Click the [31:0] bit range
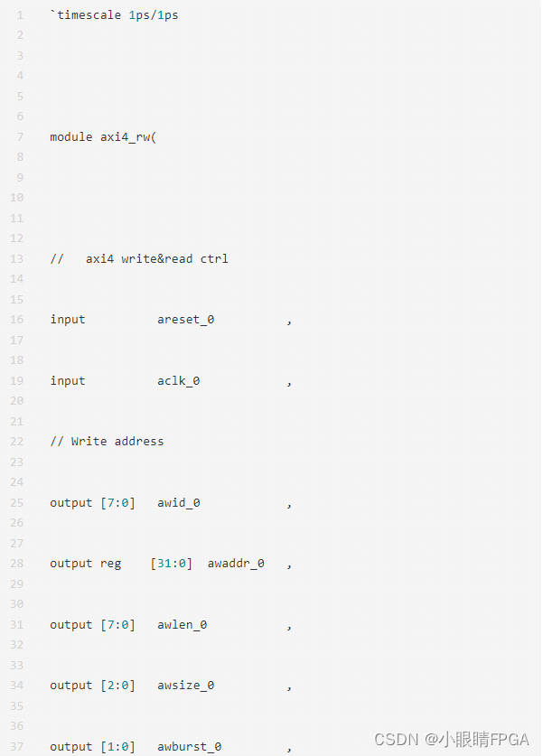Screen dimensions: 543x756 (172, 564)
